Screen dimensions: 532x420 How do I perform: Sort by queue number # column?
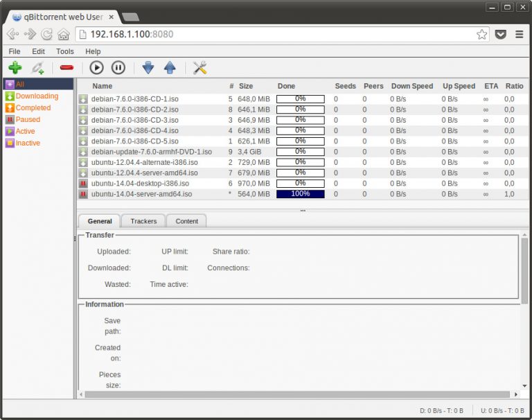(x=231, y=86)
